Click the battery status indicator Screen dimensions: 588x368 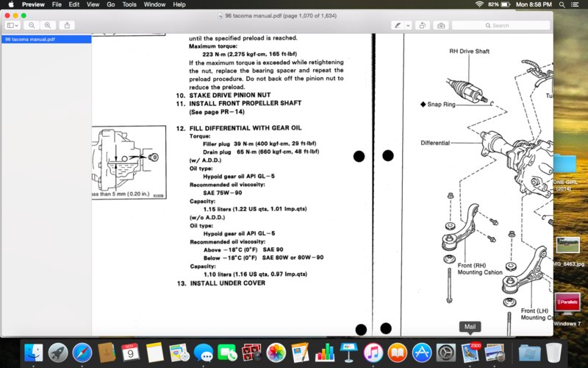499,4
